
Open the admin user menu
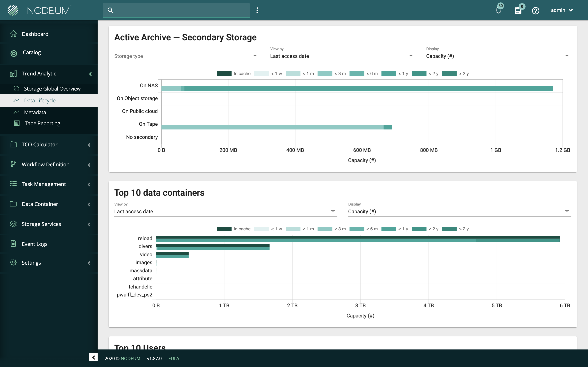(561, 10)
